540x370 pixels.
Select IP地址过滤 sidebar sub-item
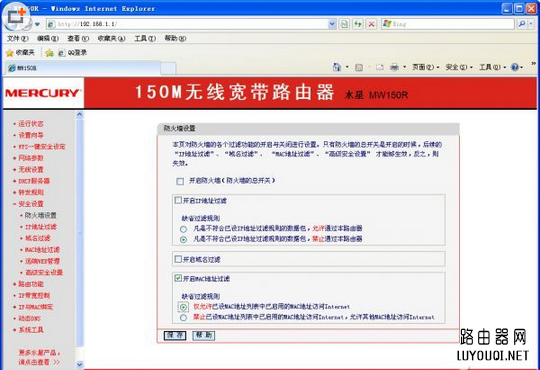(41, 227)
